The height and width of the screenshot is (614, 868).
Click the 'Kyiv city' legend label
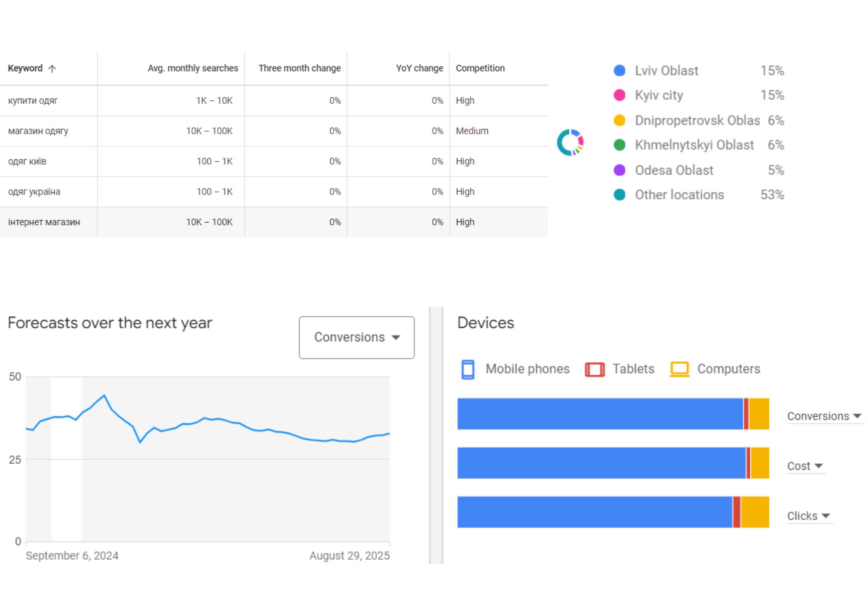tap(659, 96)
